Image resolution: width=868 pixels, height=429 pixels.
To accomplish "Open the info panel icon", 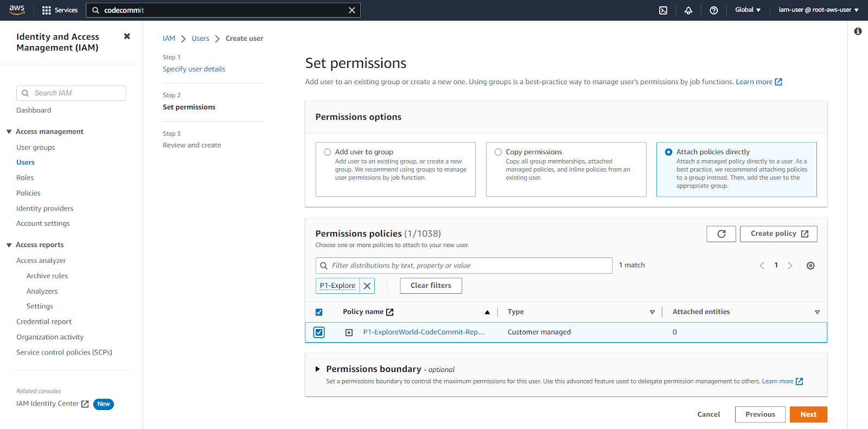I will coord(858,31).
